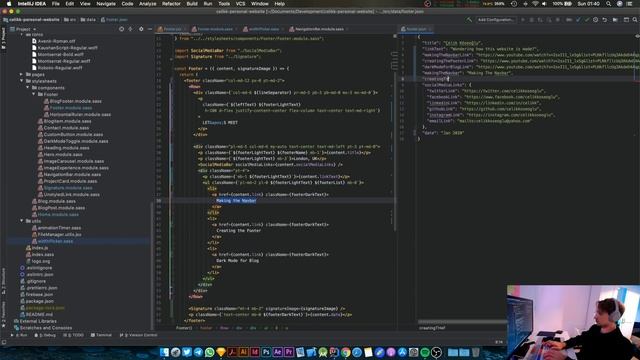This screenshot has width=640, height=360.
Task: Select ImageCarousel.module.sass file
Action: click(x=73, y=161)
